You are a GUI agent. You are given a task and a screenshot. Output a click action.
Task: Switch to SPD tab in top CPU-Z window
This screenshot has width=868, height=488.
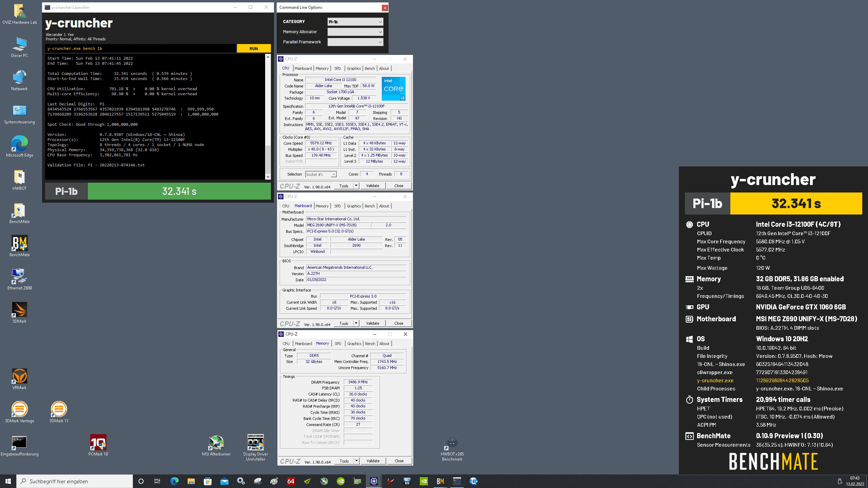point(338,68)
